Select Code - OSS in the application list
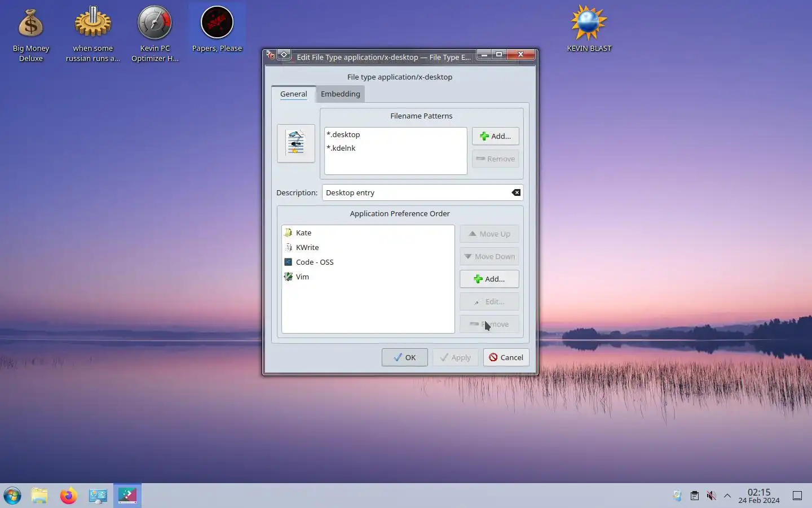Image resolution: width=812 pixels, height=508 pixels. point(368,262)
